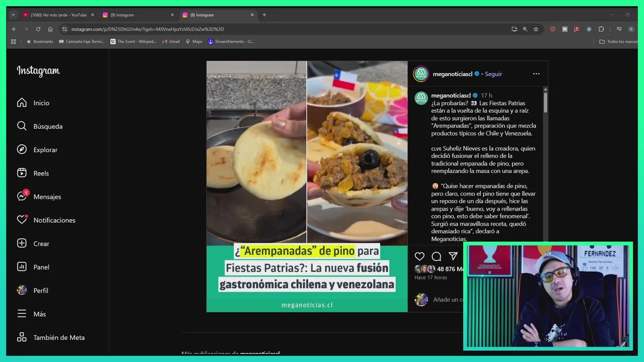Like the post with heart icon
The image size is (644, 362).
420,256
